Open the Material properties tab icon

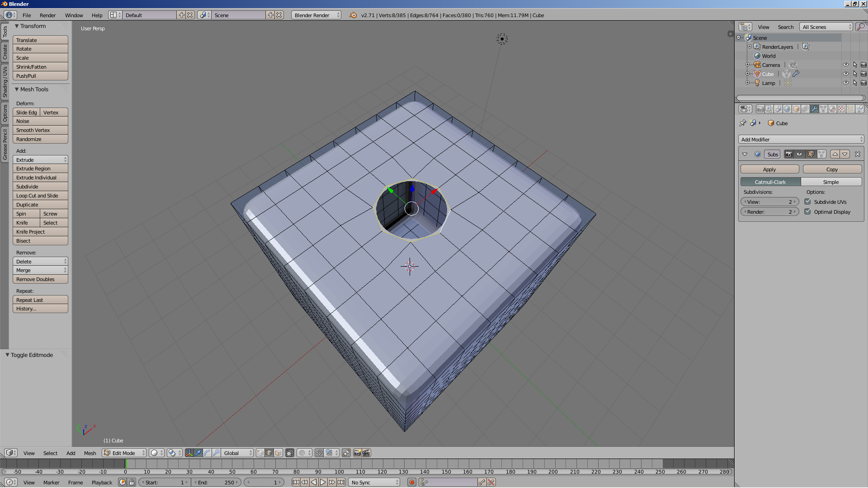click(832, 109)
